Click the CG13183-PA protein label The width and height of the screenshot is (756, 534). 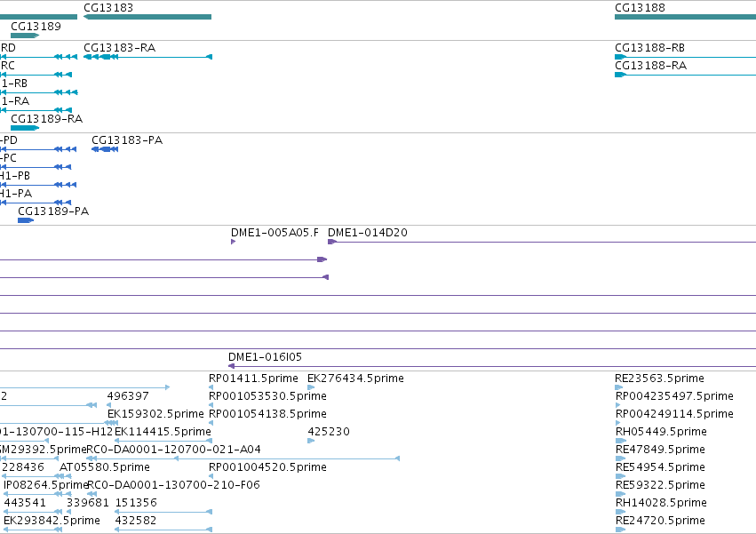coord(127,140)
